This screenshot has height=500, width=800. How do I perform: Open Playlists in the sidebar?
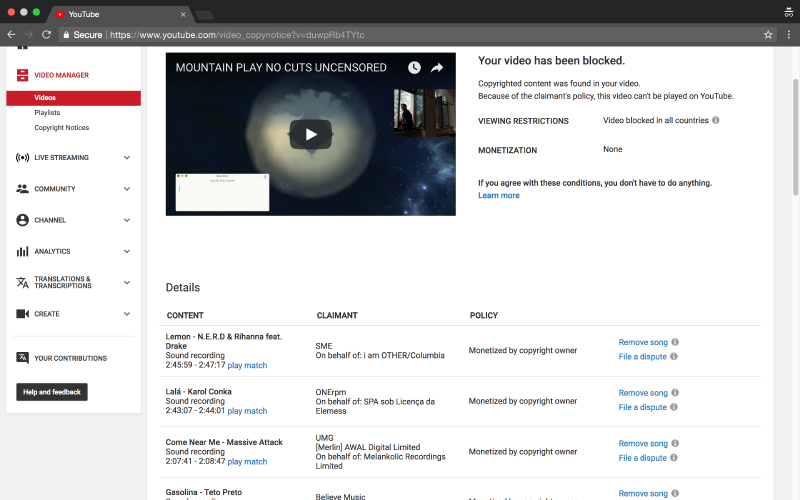click(47, 113)
